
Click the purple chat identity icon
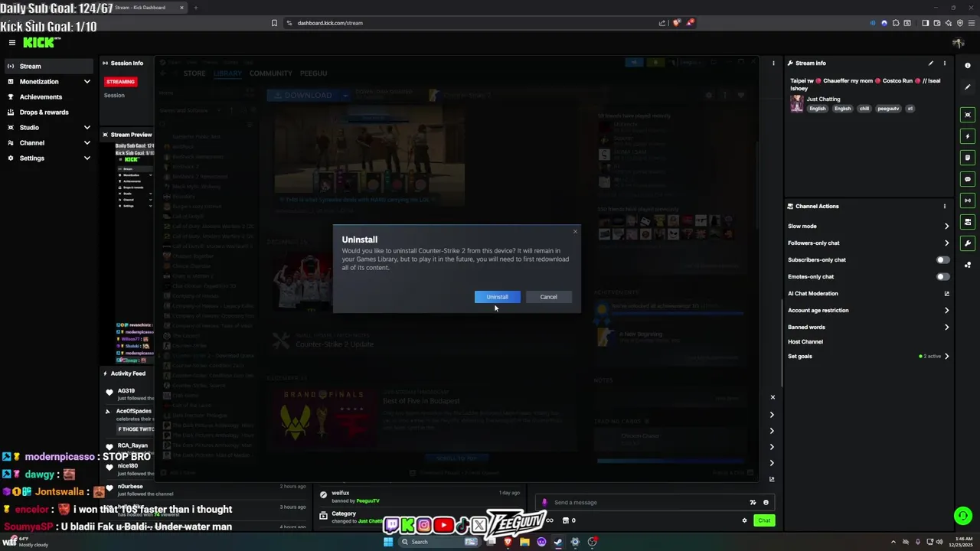click(x=544, y=503)
